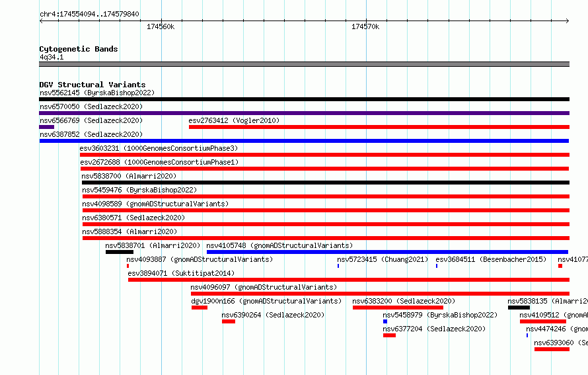Open nsv6390264 (Sedlazeck2020) label
The height and width of the screenshot is (375, 588).
point(273,315)
